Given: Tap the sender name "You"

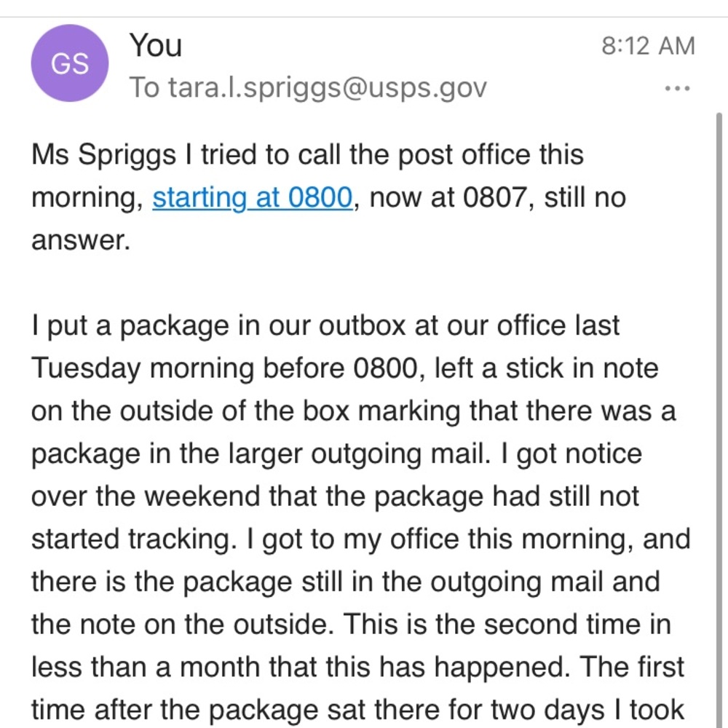Looking at the screenshot, I should tap(156, 45).
